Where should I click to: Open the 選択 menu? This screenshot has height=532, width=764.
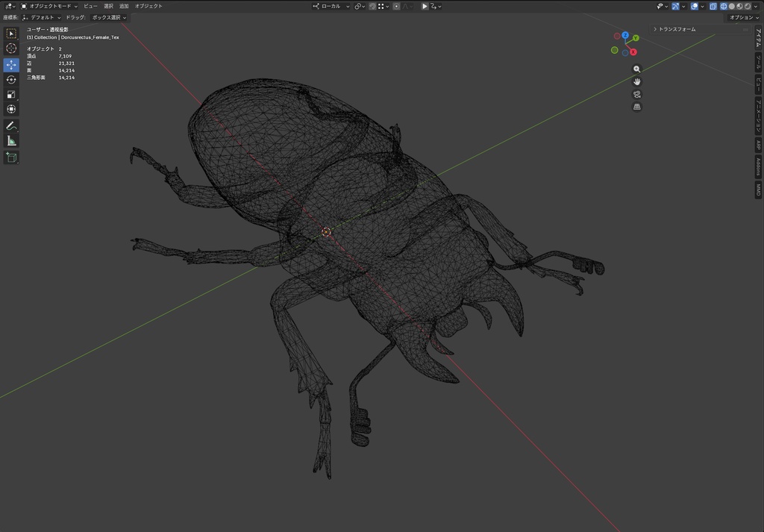(108, 6)
